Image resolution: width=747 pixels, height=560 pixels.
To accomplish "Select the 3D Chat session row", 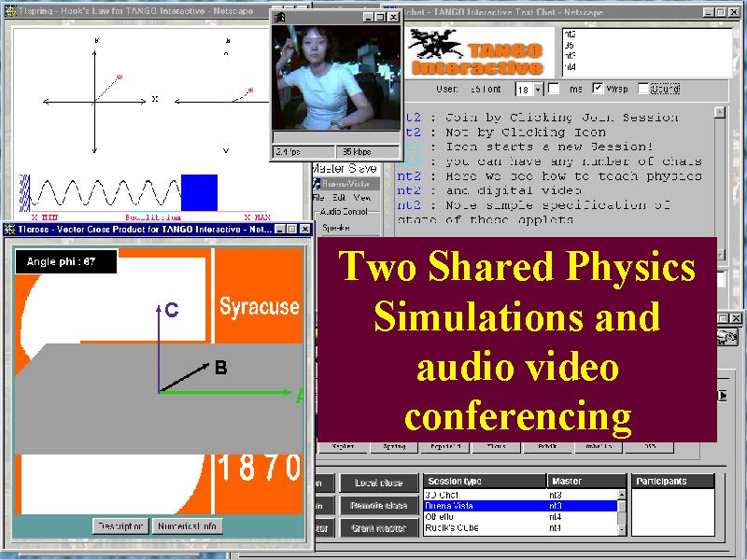I will coord(520,495).
